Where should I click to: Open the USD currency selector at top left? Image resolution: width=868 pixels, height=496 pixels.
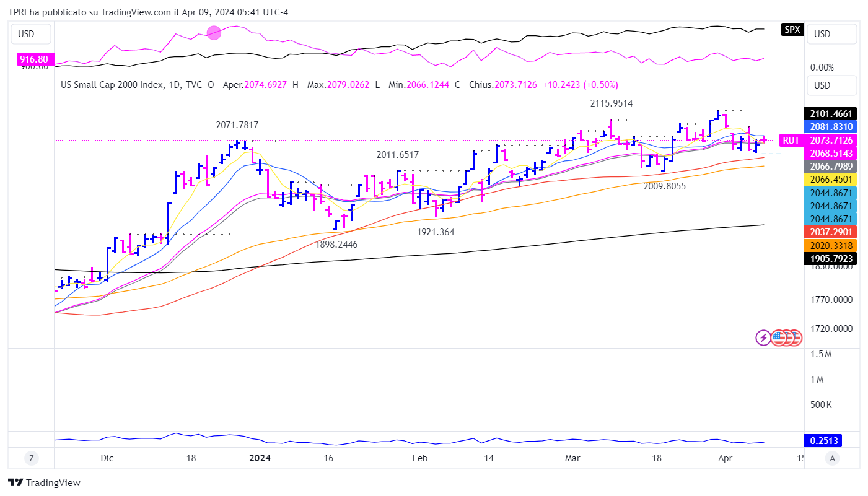(x=26, y=34)
